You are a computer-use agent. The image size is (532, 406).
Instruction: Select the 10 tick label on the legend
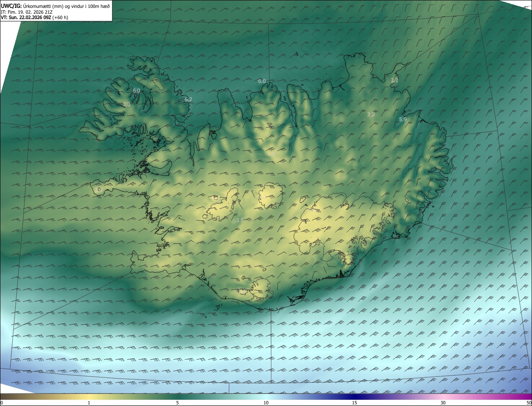pos(266,403)
